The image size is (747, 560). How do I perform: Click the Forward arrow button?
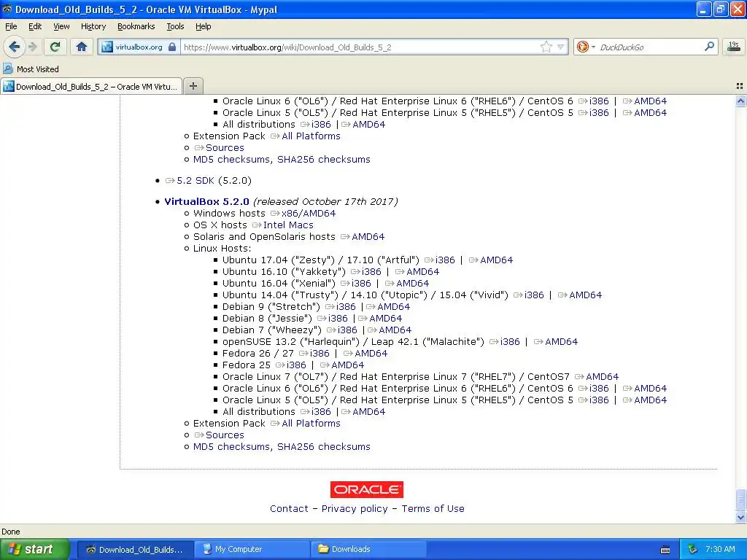click(32, 47)
